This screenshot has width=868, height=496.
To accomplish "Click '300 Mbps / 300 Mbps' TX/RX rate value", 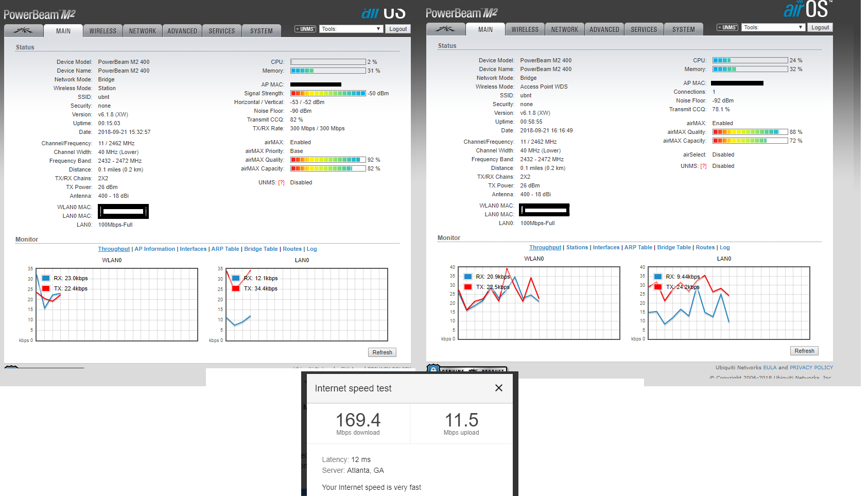I will pyautogui.click(x=317, y=128).
